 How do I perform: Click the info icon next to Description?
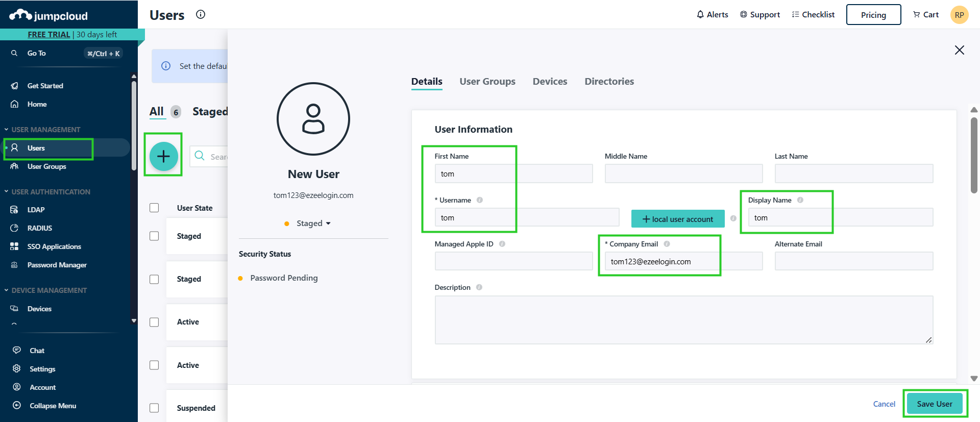(479, 287)
